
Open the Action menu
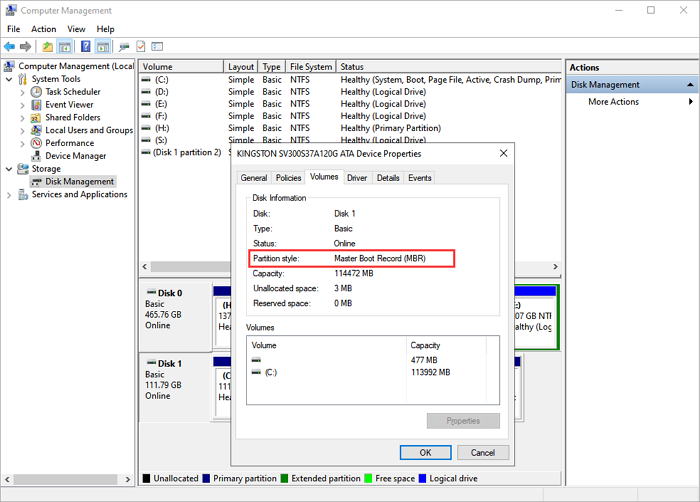coord(44,29)
